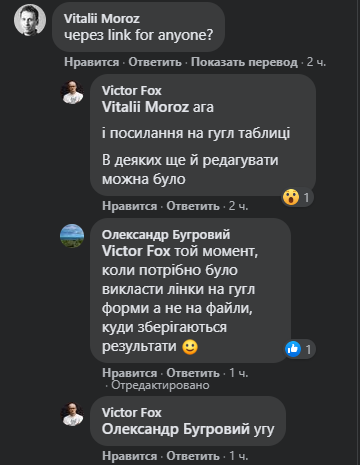Like Vitalii Moroz's comment via Нравится
Image resolution: width=360 pixels, height=465 pixels.
pyautogui.click(x=92, y=62)
